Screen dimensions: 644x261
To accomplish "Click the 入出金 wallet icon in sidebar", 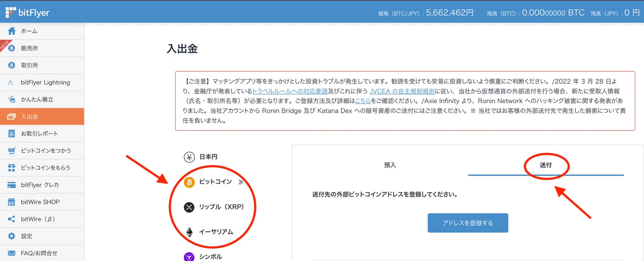I will (12, 117).
